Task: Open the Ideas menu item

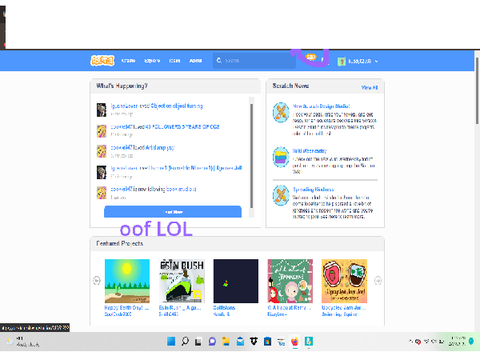Action: pyautogui.click(x=174, y=61)
